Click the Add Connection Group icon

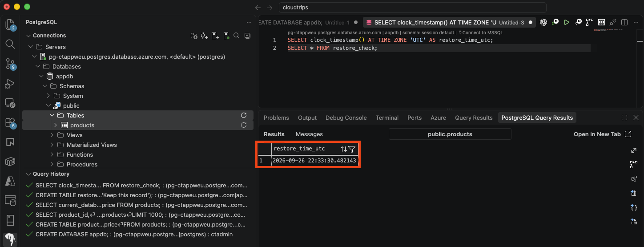pyautogui.click(x=194, y=36)
